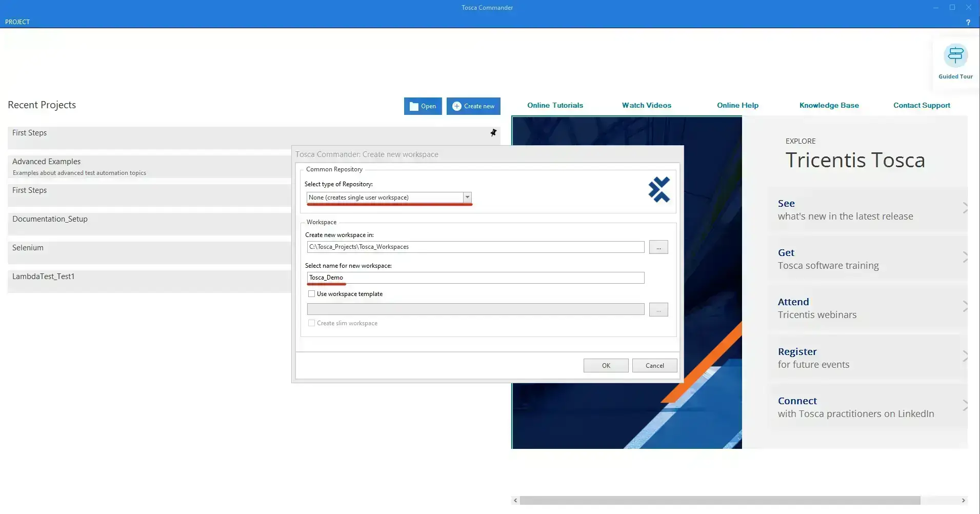Open the Online Tutorials tab

pos(555,105)
